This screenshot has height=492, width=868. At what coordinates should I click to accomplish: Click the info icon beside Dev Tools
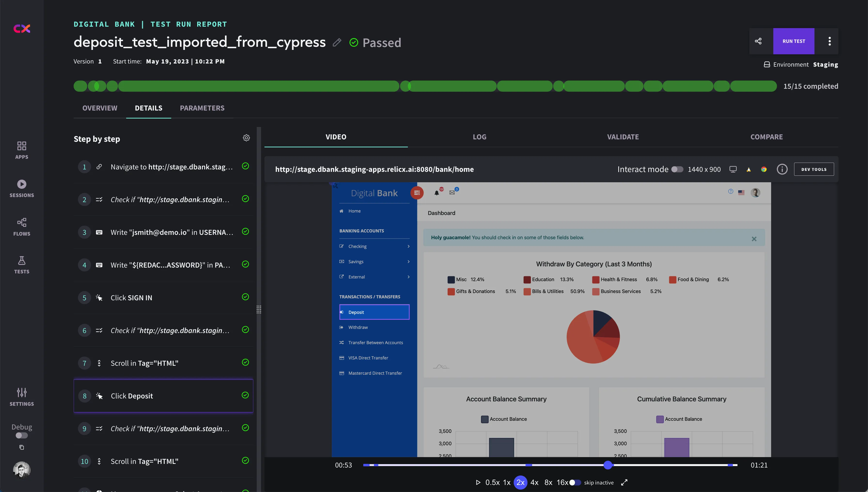782,169
